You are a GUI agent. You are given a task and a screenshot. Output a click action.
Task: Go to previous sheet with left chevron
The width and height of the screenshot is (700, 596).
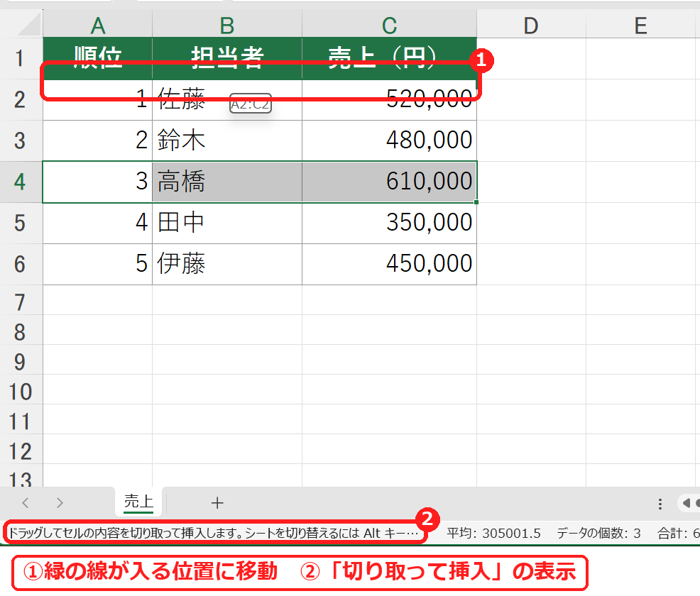(26, 503)
